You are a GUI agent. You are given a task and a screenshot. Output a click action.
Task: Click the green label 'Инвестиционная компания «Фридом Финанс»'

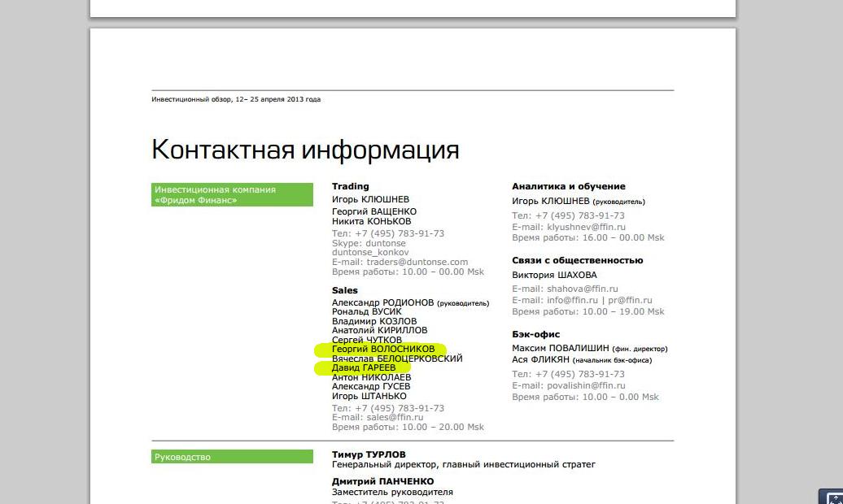point(232,194)
